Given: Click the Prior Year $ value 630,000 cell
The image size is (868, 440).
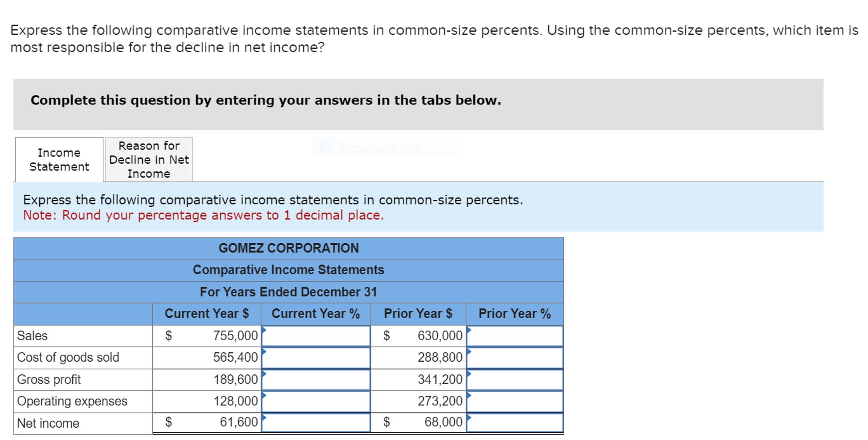Looking at the screenshot, I should [x=418, y=335].
